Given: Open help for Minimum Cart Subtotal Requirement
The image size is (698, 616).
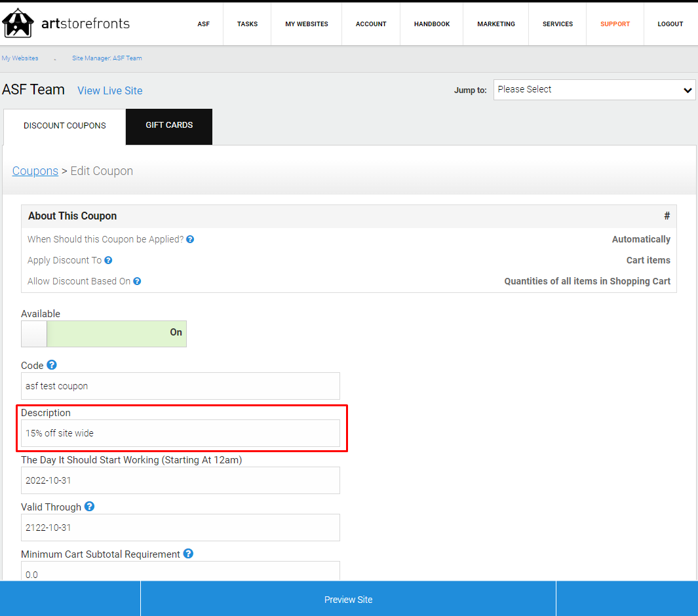Looking at the screenshot, I should click(x=188, y=554).
